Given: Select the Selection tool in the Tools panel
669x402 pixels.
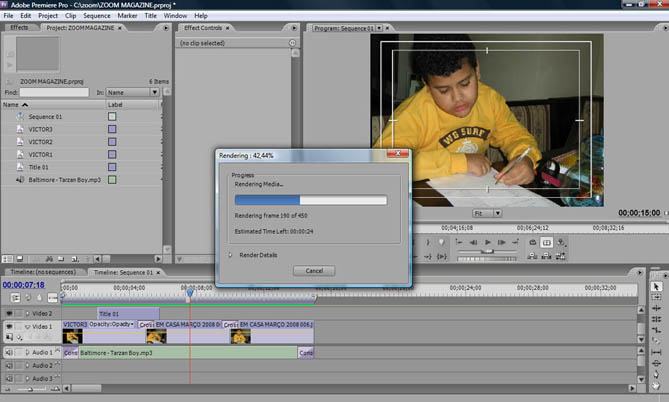Looking at the screenshot, I should coord(656,286).
